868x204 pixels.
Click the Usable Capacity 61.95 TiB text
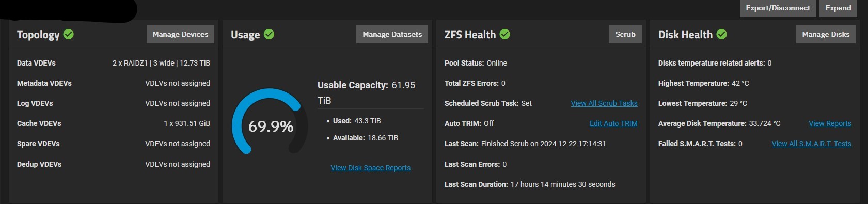tap(367, 92)
